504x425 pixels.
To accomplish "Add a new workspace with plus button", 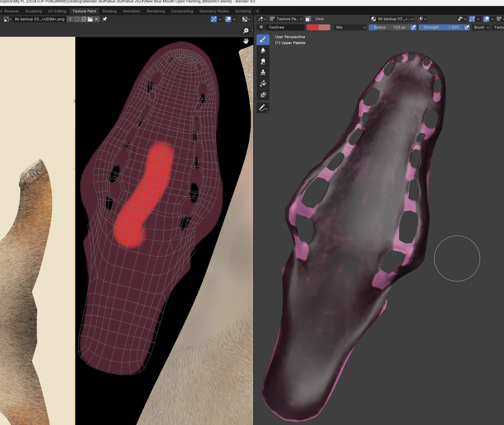I will [x=257, y=11].
